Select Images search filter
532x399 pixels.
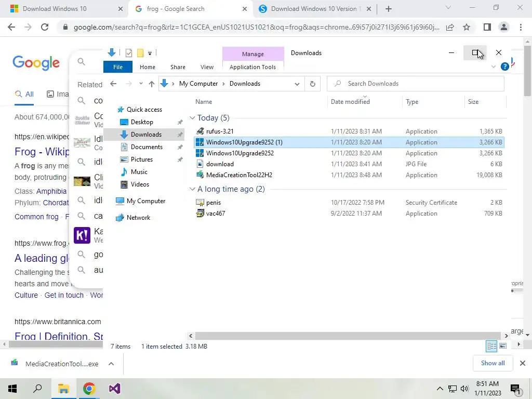58,94
